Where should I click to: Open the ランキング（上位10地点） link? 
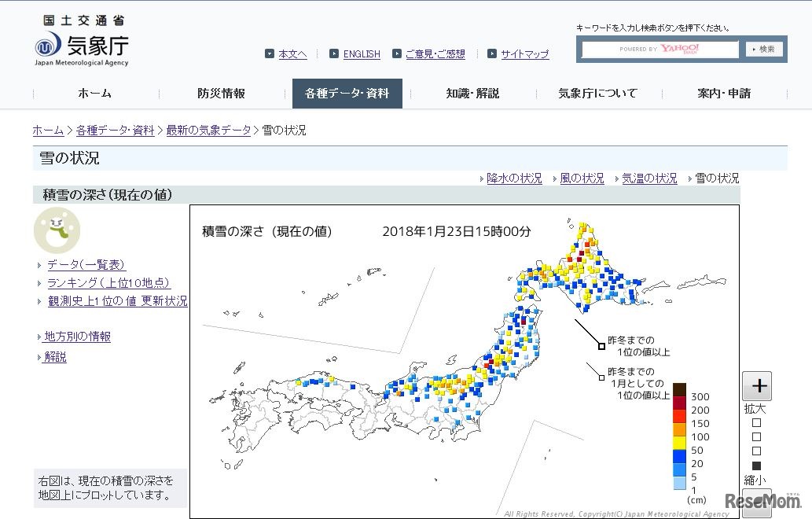(x=108, y=283)
